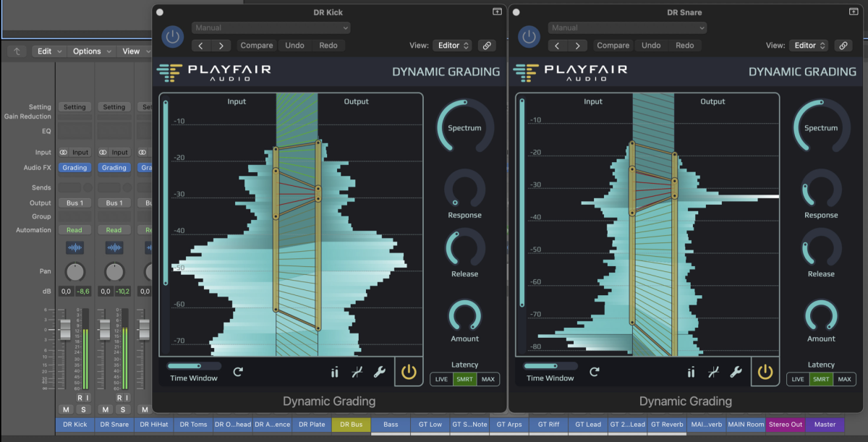Expand the DR Kick plugin window via the top-right icon
Image resolution: width=868 pixels, height=442 pixels.
point(497,12)
